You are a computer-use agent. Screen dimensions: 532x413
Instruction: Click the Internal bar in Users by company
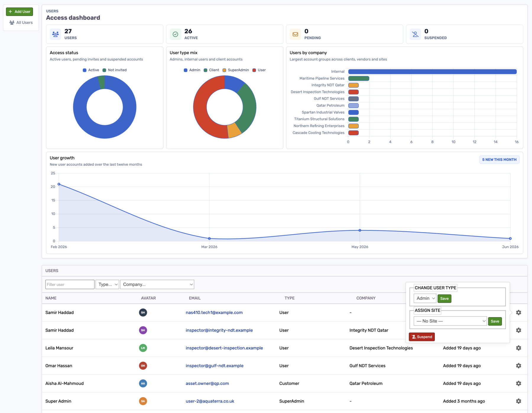point(432,71)
